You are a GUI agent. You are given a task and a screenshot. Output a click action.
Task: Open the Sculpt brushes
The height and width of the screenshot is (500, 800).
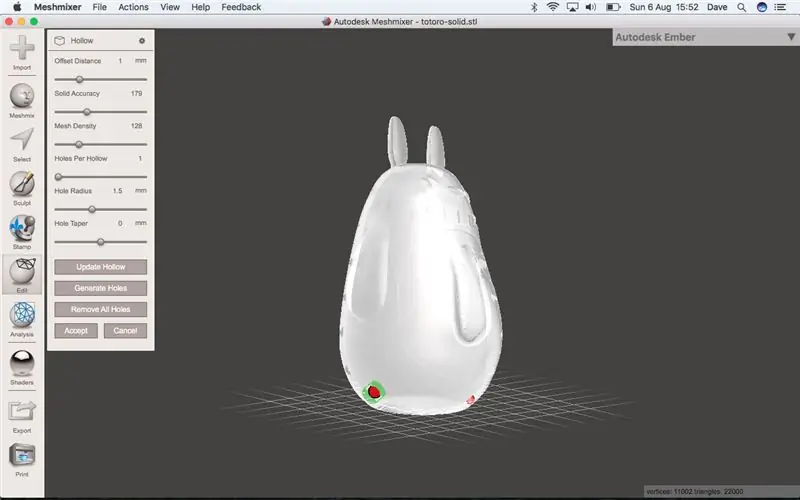pos(22,188)
